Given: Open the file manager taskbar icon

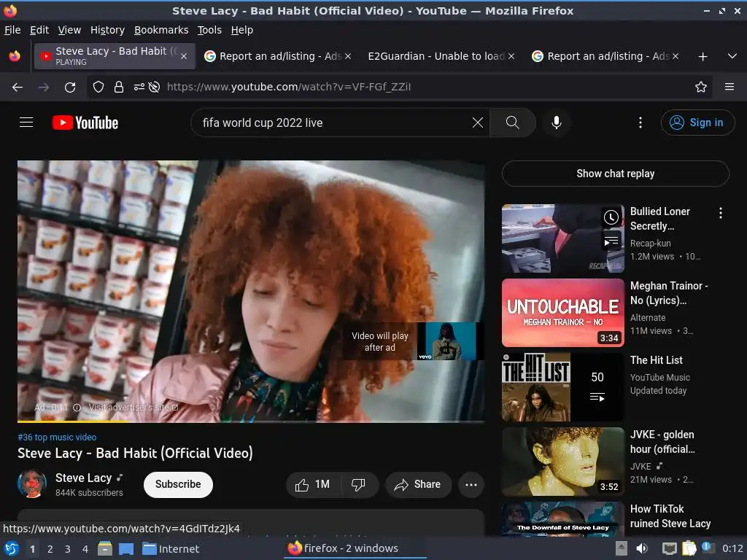Looking at the screenshot, I should pyautogui.click(x=105, y=548).
